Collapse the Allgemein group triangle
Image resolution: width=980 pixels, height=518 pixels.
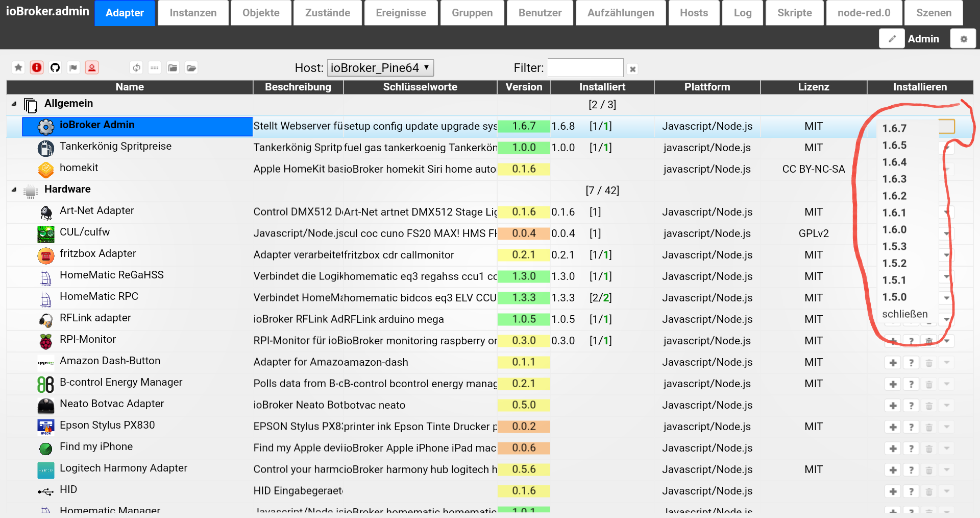tap(14, 104)
